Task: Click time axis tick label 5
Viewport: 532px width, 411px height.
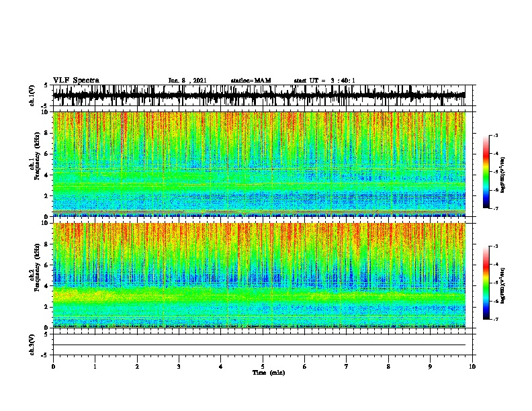Action: point(263,367)
